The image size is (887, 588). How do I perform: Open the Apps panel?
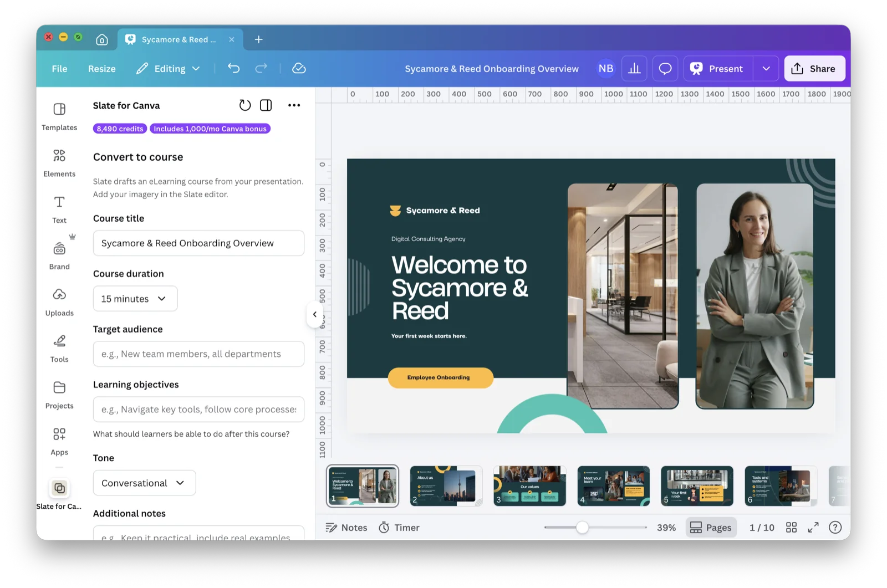point(59,441)
